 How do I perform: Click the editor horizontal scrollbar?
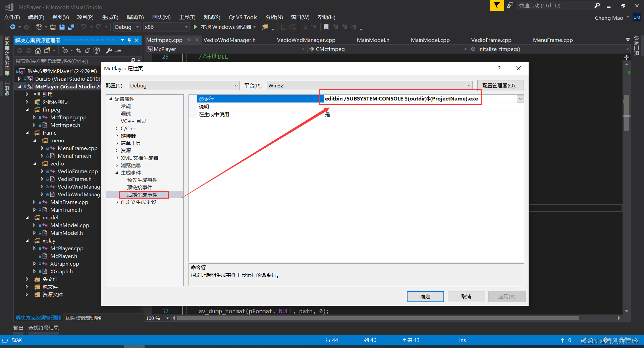[x=378, y=318]
